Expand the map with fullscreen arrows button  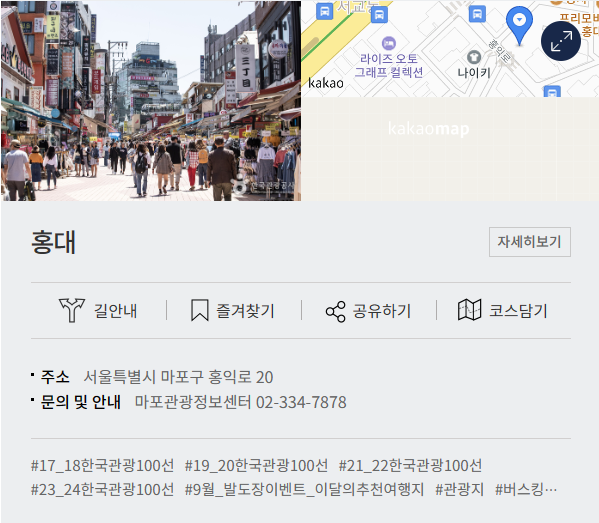[x=561, y=41]
